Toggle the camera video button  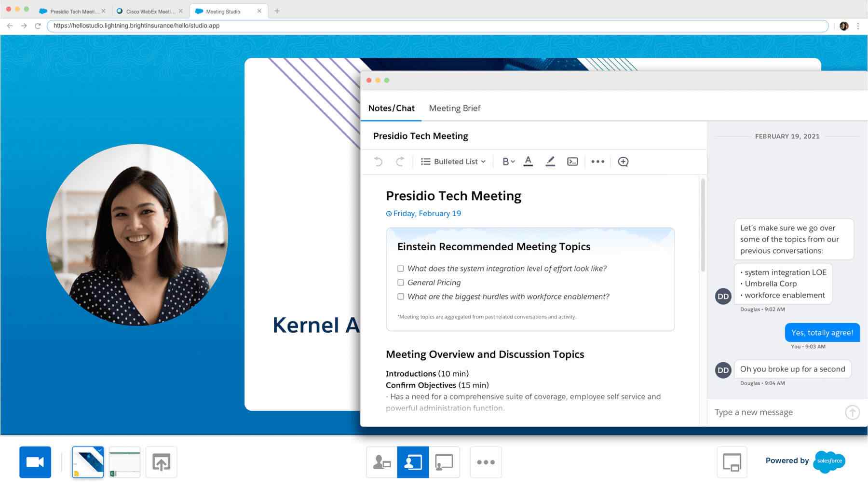35,462
